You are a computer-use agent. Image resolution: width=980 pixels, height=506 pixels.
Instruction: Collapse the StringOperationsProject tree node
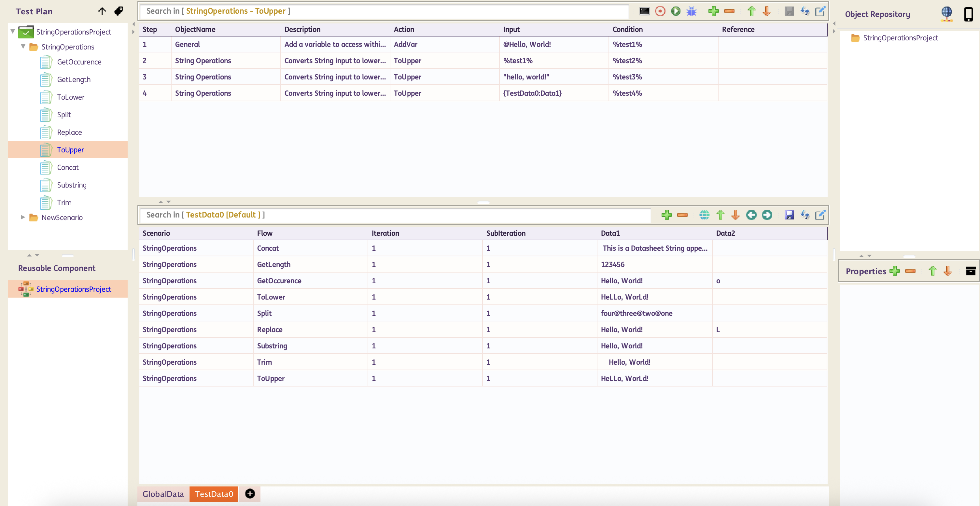point(13,32)
